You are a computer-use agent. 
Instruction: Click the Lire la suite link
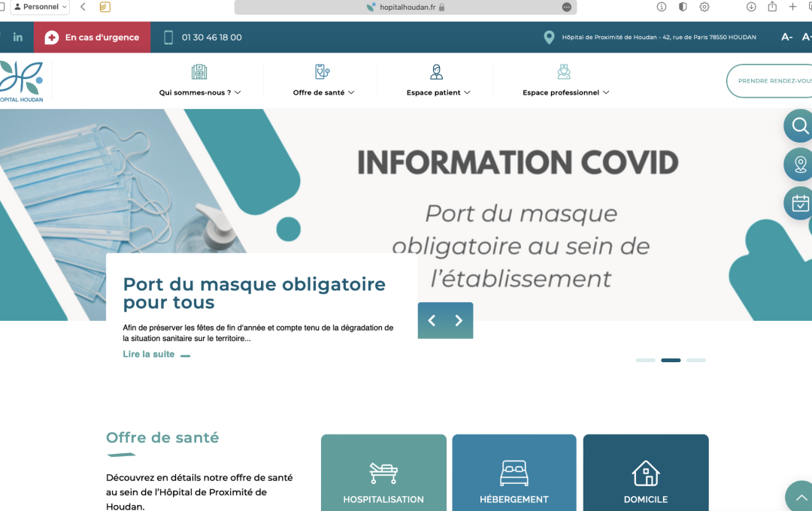(156, 354)
